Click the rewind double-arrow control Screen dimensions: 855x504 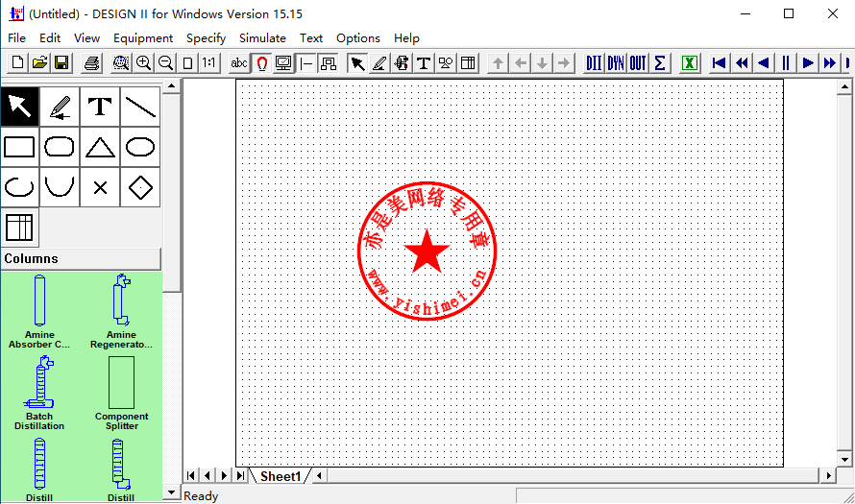pos(742,63)
